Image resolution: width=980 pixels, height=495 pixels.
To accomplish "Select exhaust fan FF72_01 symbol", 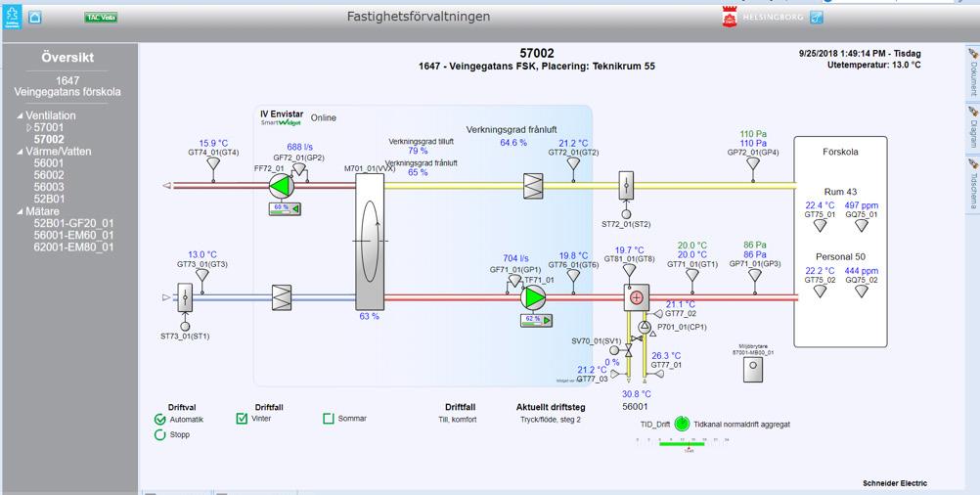I will coord(281,186).
